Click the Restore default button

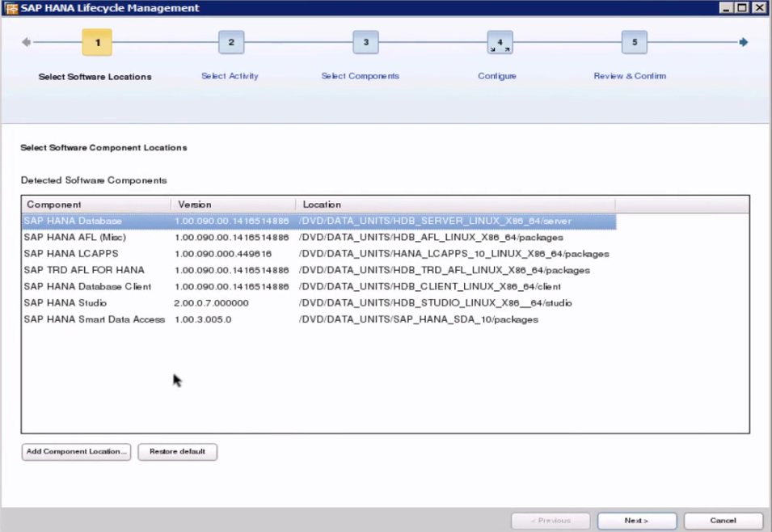tap(177, 452)
